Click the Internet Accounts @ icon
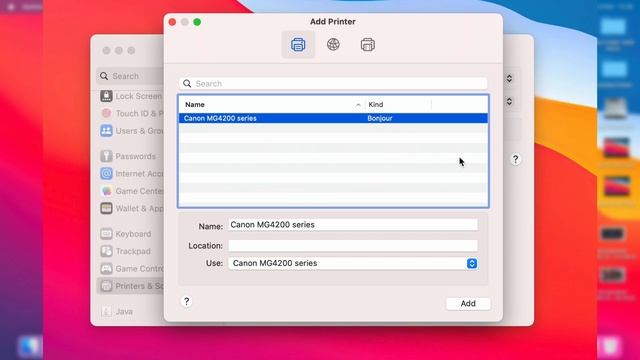640x360 pixels. click(106, 173)
